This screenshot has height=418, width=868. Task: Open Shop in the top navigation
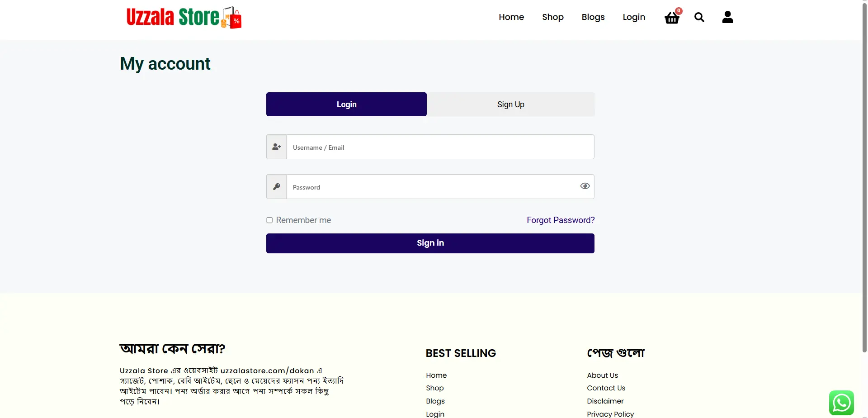point(552,17)
